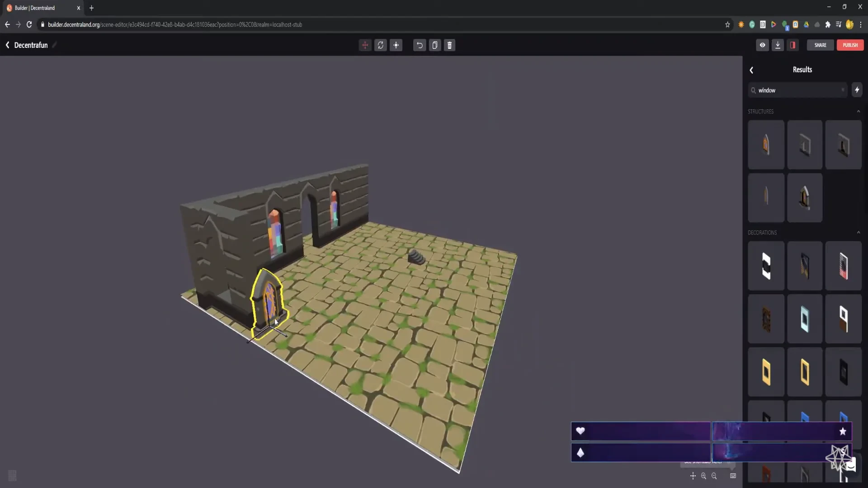
Task: Toggle the keyboard shortcuts icon
Action: point(733,476)
